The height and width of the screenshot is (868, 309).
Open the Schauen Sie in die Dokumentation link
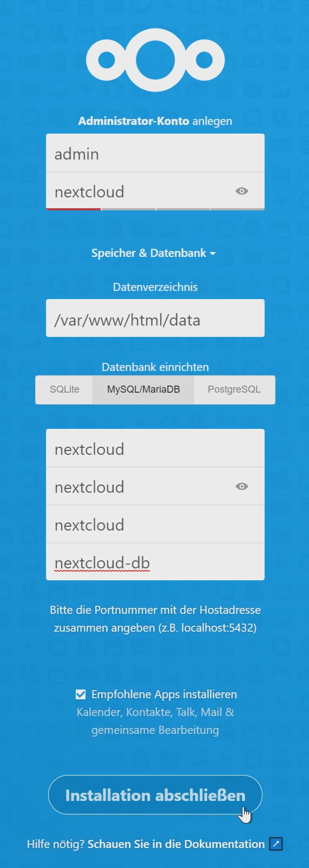pyautogui.click(x=176, y=844)
